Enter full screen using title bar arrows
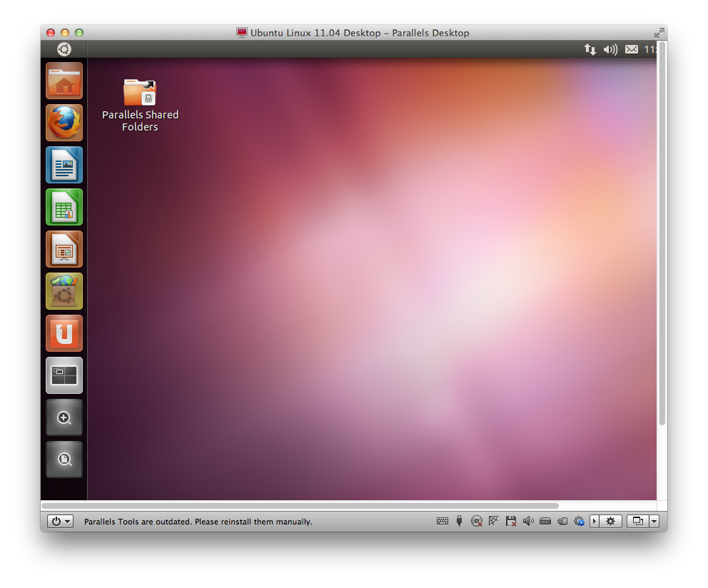This screenshot has width=708, height=588. tap(659, 33)
